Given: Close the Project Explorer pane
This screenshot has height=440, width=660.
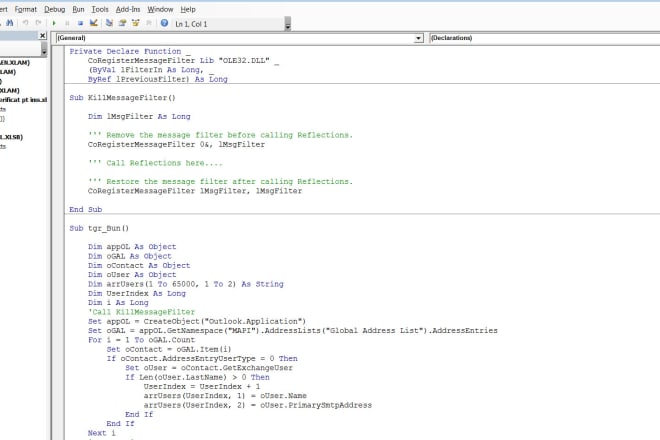Looking at the screenshot, I should [43, 36].
